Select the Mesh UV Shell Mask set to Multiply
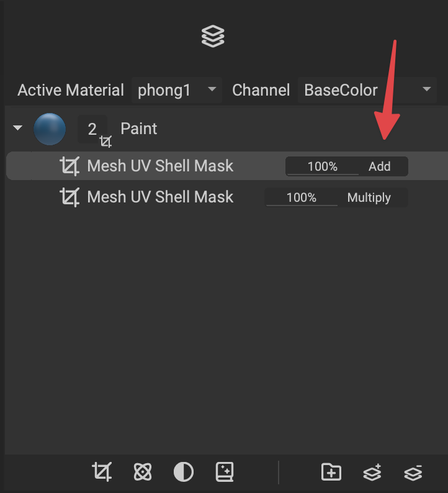 point(160,197)
